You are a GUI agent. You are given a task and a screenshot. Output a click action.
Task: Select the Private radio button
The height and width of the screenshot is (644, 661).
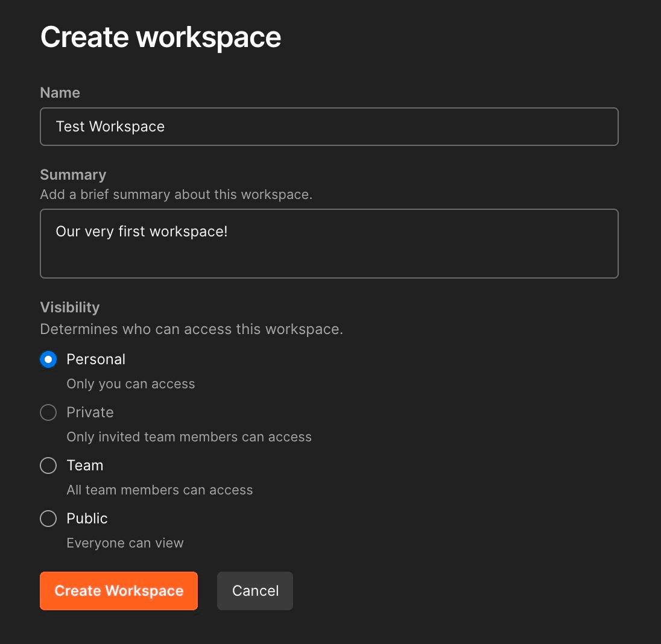[x=48, y=412]
